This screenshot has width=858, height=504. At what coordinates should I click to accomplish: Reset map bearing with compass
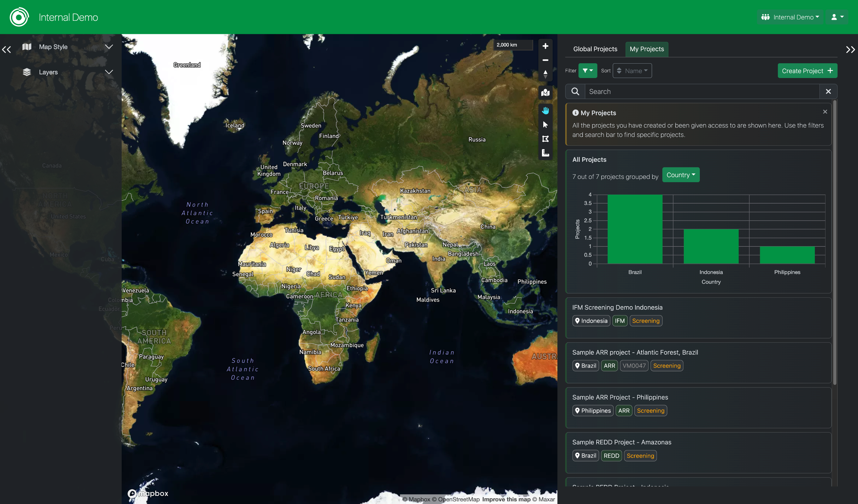tap(545, 74)
